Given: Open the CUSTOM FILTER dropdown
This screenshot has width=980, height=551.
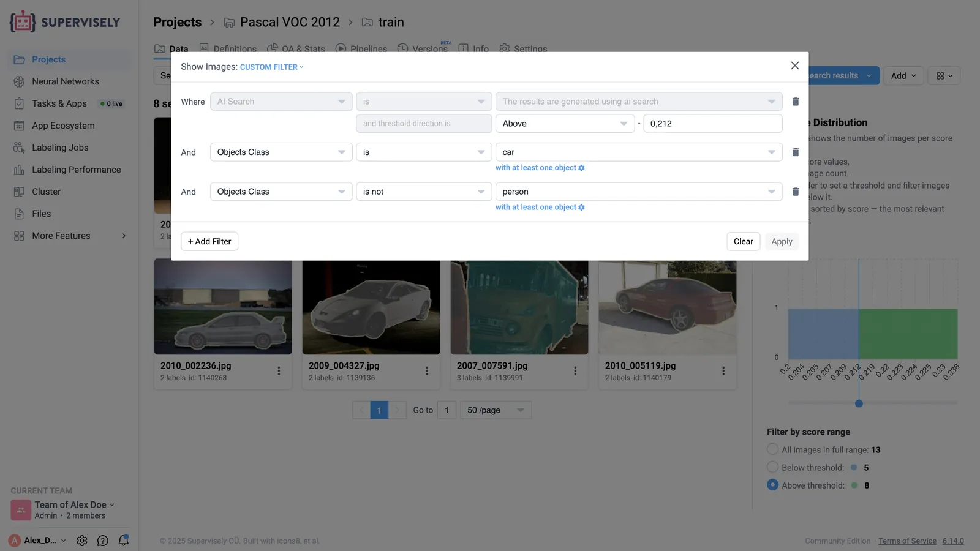Looking at the screenshot, I should point(271,67).
